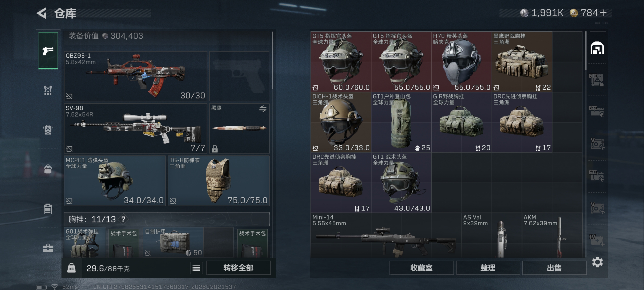The height and width of the screenshot is (290, 644).
Task: Click the 胸挂 capacity question mark
Action: point(123,220)
